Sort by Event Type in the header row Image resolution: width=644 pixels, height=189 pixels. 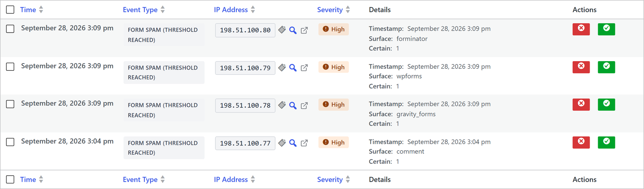point(144,10)
